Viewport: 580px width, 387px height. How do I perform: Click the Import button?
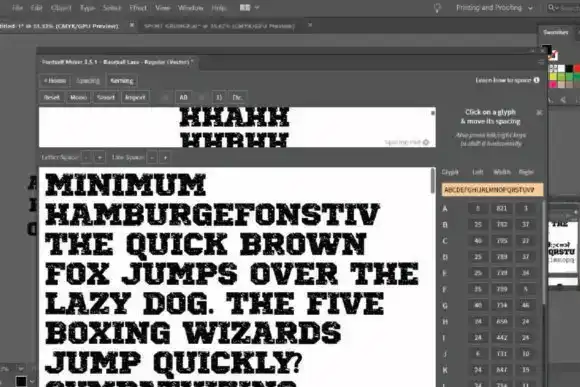point(135,97)
